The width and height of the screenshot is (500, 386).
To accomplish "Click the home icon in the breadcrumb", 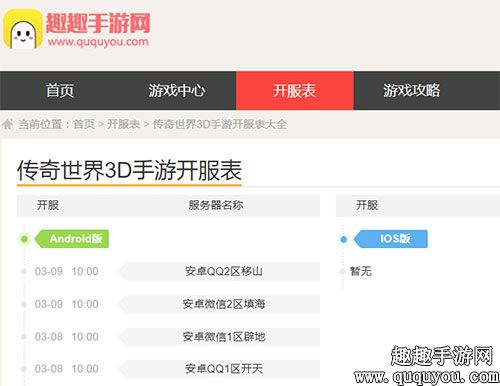I will [7, 124].
